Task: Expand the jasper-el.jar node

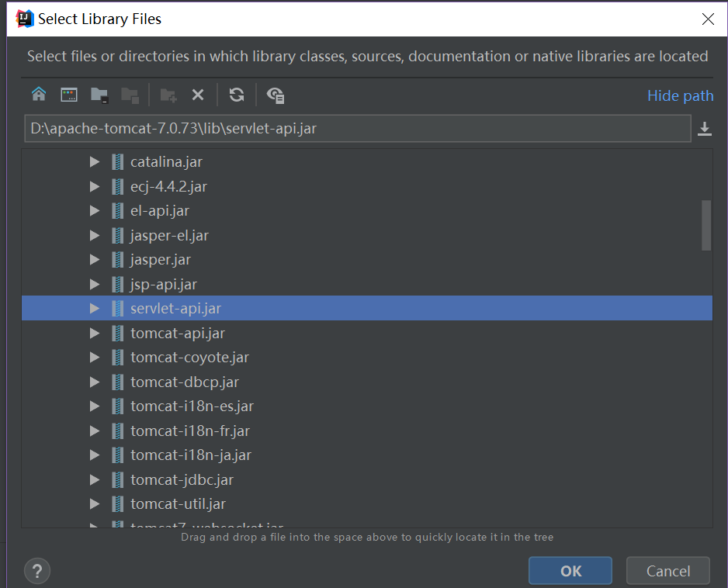Action: coord(95,235)
